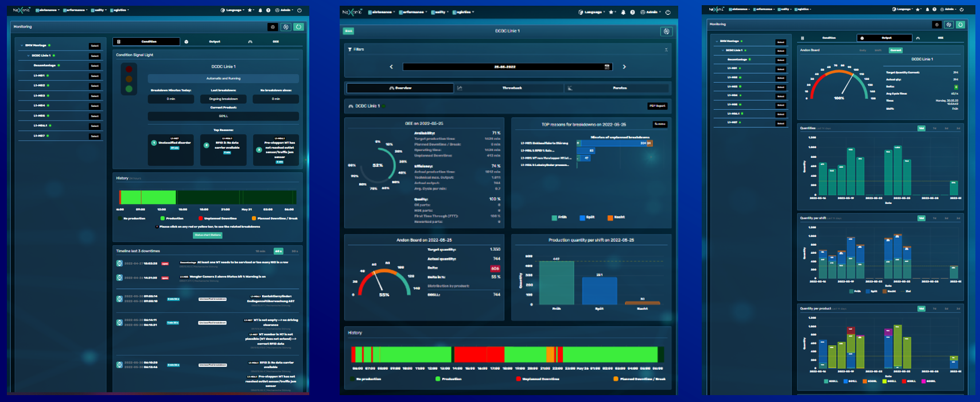Expand the Performance menu beside the Back-button window's logo
980x402 pixels.
click(413, 12)
